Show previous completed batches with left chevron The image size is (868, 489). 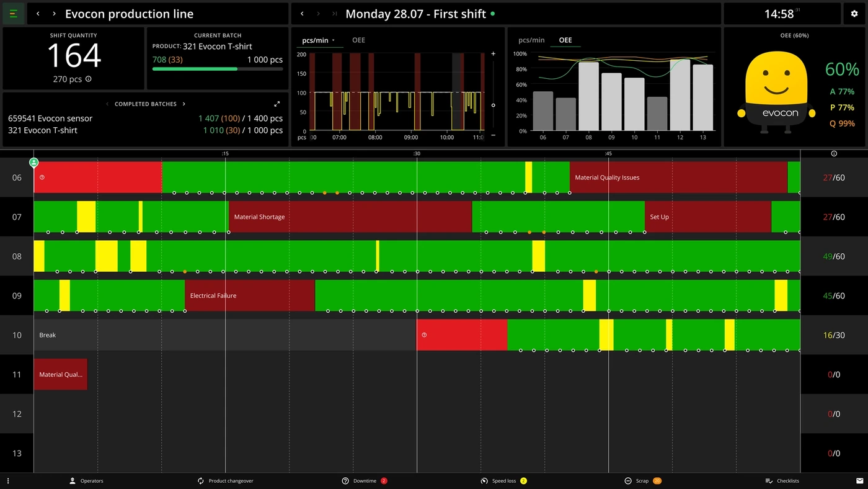pyautogui.click(x=107, y=104)
